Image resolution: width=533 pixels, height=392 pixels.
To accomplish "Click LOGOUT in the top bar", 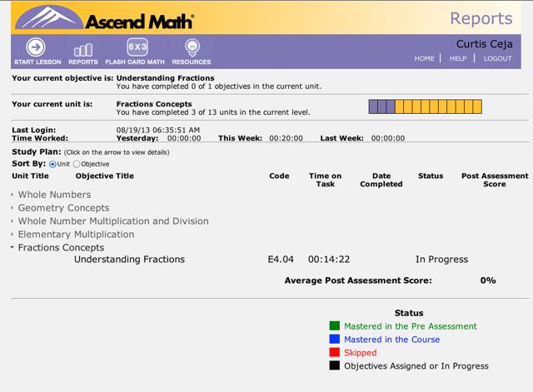I will (x=498, y=59).
